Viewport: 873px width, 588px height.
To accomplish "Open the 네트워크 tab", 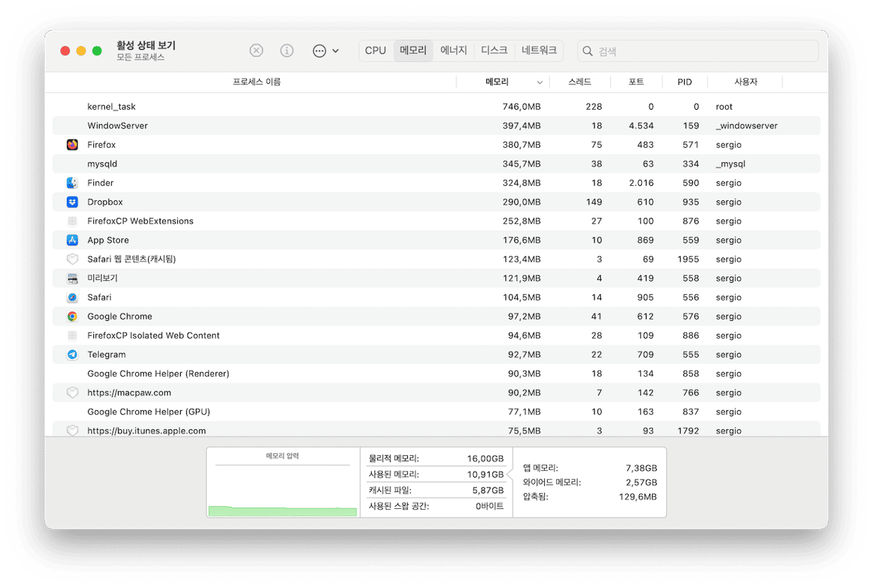I will click(x=539, y=51).
